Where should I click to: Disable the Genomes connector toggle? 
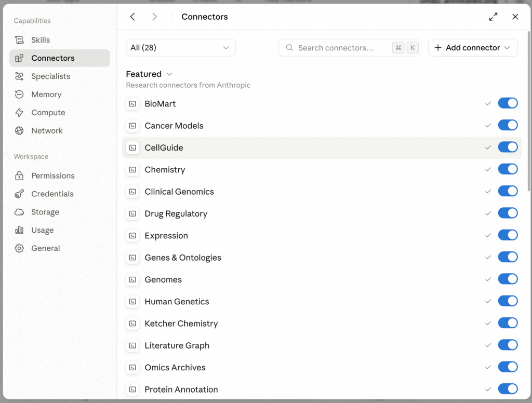tap(508, 279)
